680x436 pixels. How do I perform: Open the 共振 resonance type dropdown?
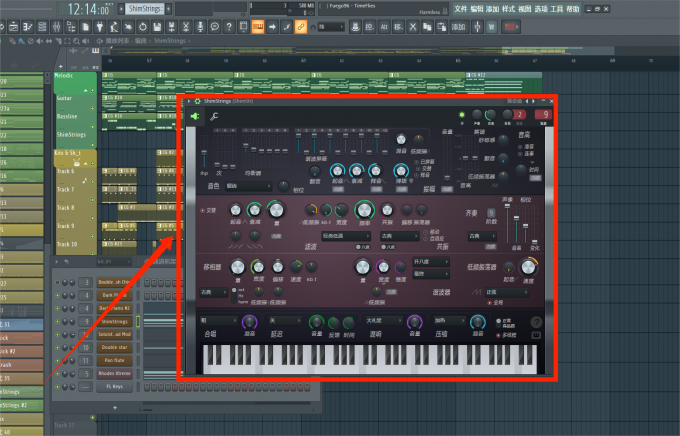[x=400, y=236]
